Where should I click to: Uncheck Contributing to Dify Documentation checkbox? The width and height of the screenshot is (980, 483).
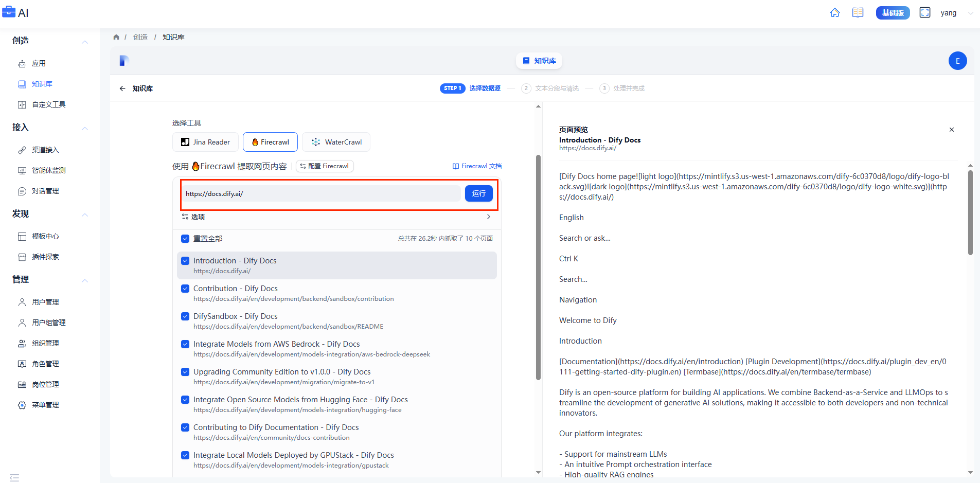pyautogui.click(x=185, y=427)
